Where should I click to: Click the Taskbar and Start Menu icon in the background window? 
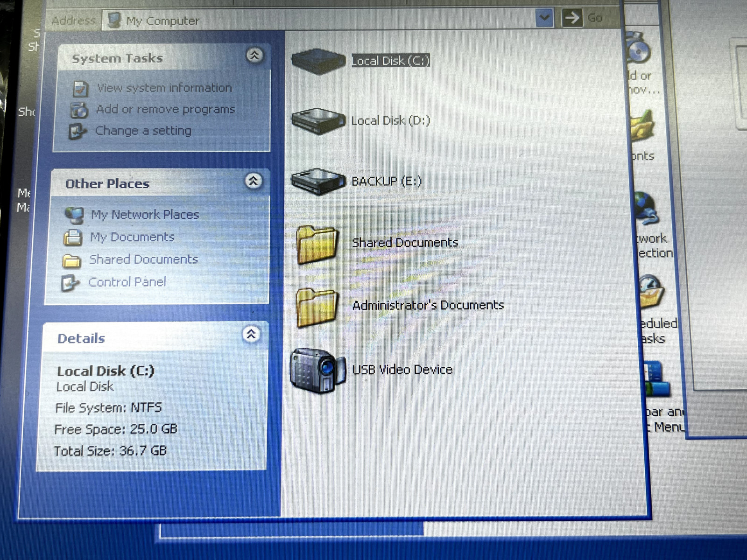(x=656, y=379)
